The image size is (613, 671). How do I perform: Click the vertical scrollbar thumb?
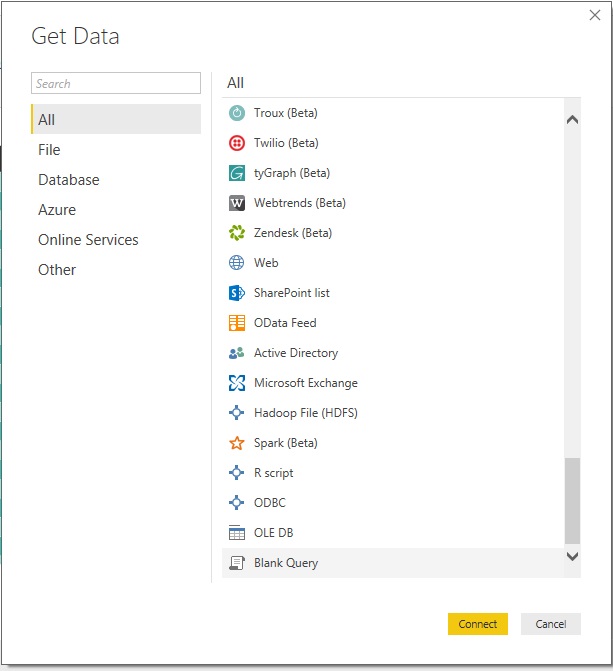pyautogui.click(x=572, y=501)
